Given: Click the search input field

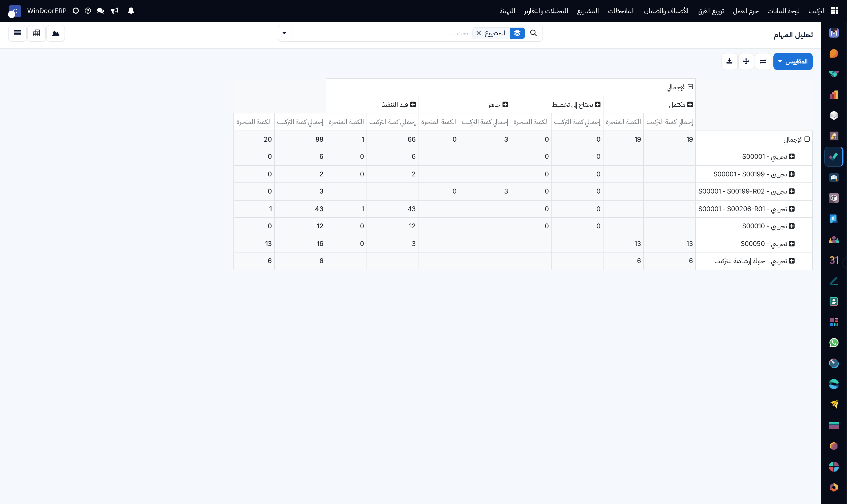Looking at the screenshot, I should pos(381,33).
